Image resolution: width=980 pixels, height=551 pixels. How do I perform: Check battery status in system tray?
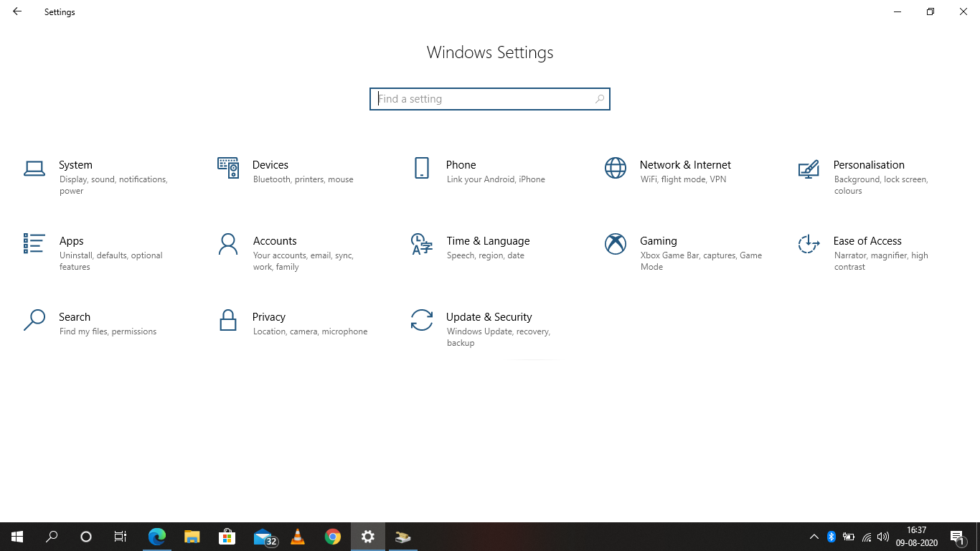[x=849, y=537]
